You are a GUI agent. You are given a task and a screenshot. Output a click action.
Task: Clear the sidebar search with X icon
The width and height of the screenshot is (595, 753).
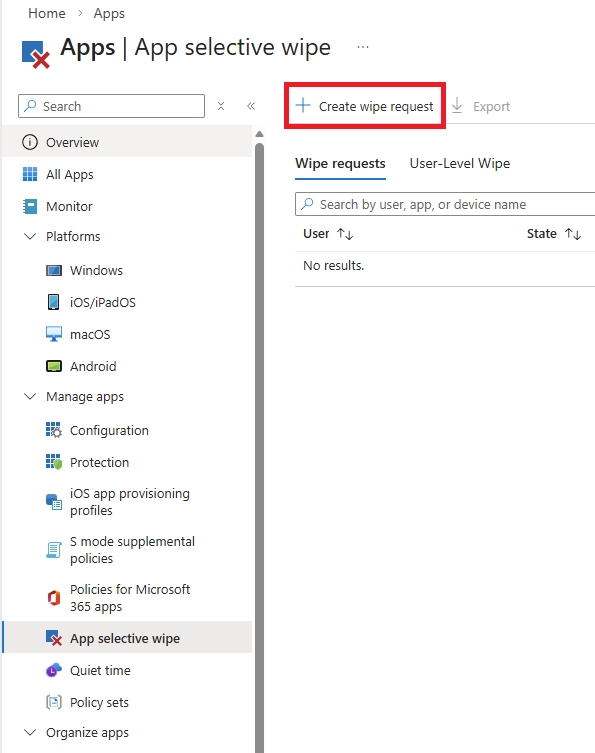pyautogui.click(x=221, y=106)
